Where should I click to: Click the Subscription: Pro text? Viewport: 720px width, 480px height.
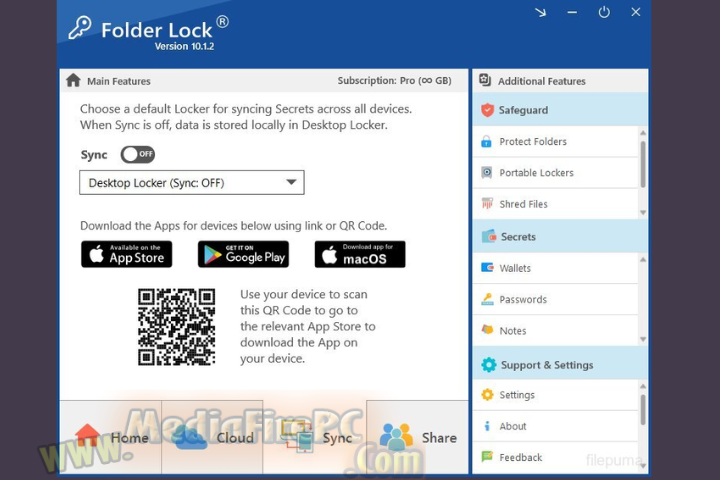pos(394,80)
